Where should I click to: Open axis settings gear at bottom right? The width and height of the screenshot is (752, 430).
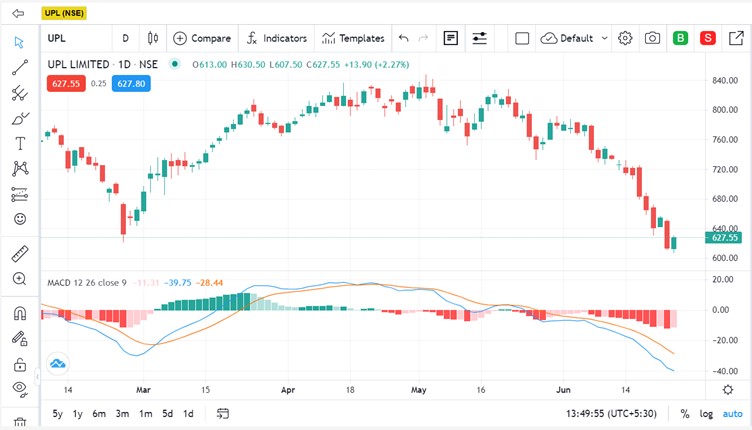[728, 390]
